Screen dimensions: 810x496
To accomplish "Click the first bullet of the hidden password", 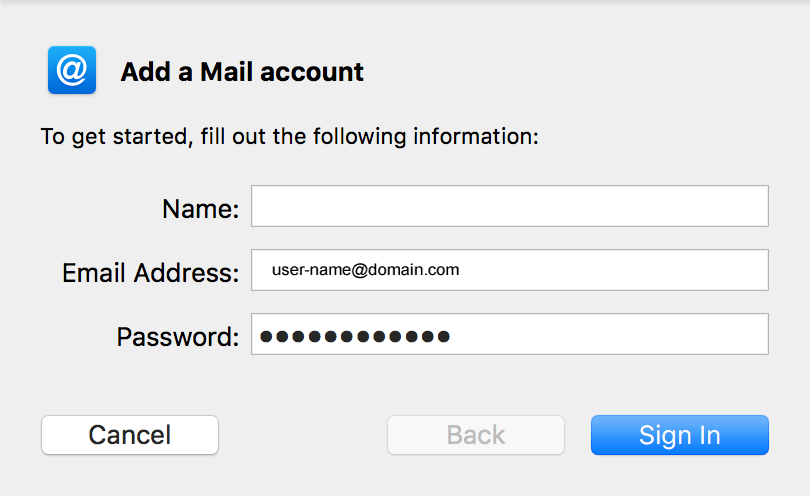I will [266, 337].
